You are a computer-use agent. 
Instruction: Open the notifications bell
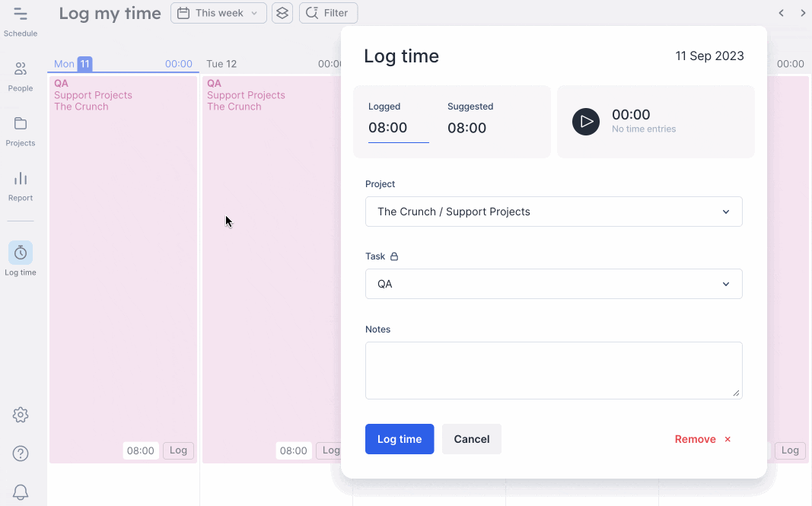click(x=21, y=492)
